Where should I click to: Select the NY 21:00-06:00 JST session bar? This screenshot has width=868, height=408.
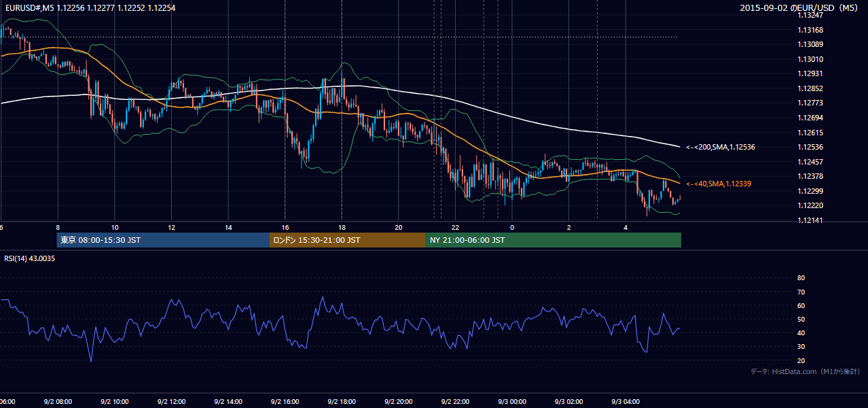click(x=554, y=240)
